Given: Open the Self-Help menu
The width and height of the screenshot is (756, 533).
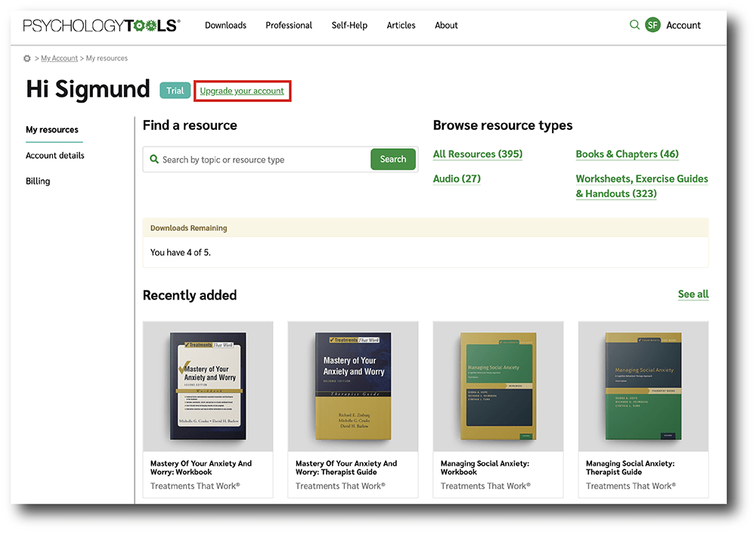Looking at the screenshot, I should click(349, 25).
